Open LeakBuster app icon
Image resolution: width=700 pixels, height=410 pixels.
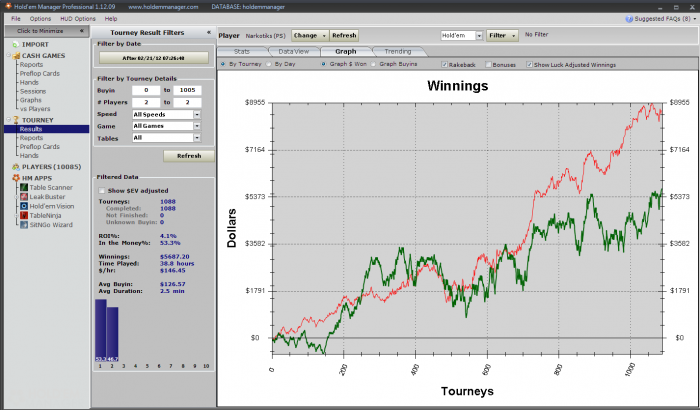[x=24, y=197]
